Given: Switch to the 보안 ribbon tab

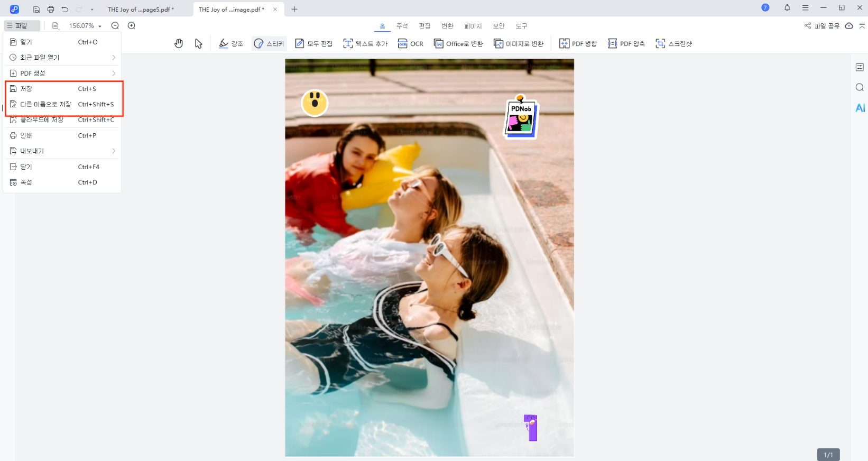Looking at the screenshot, I should point(499,26).
